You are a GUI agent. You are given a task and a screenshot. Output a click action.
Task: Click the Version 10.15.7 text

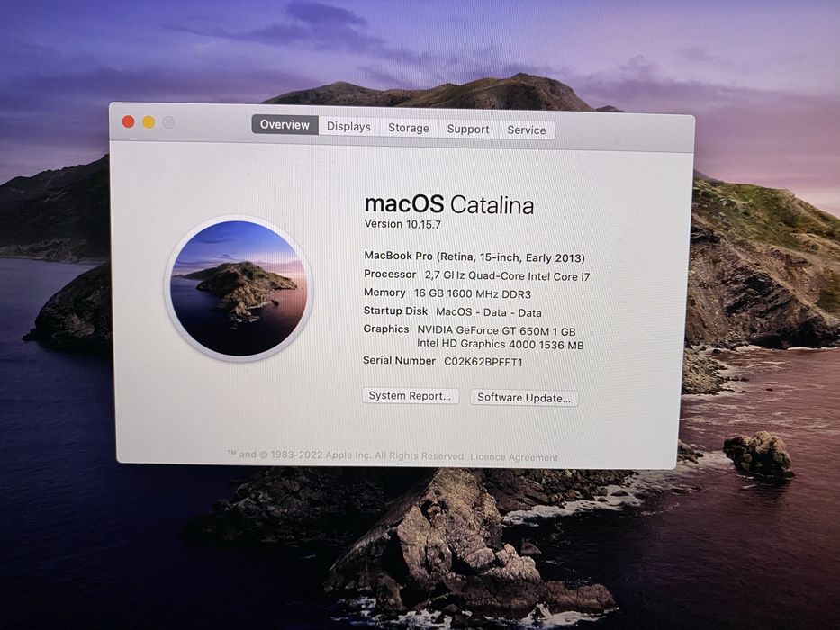click(x=402, y=224)
